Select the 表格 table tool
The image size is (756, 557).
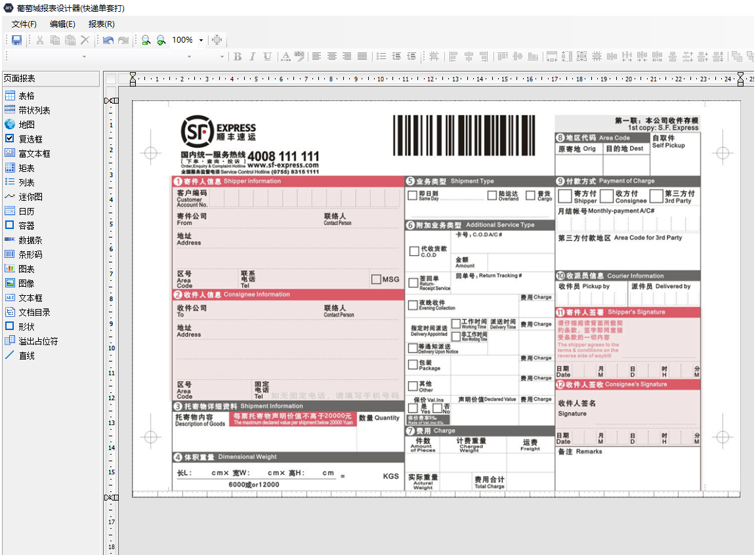click(20, 96)
